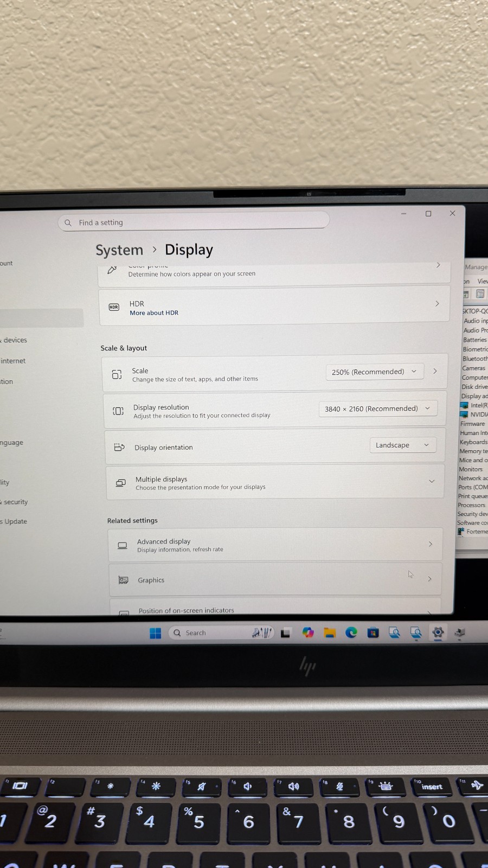Select the language sidebar item
Image resolution: width=488 pixels, height=868 pixels.
[11, 443]
